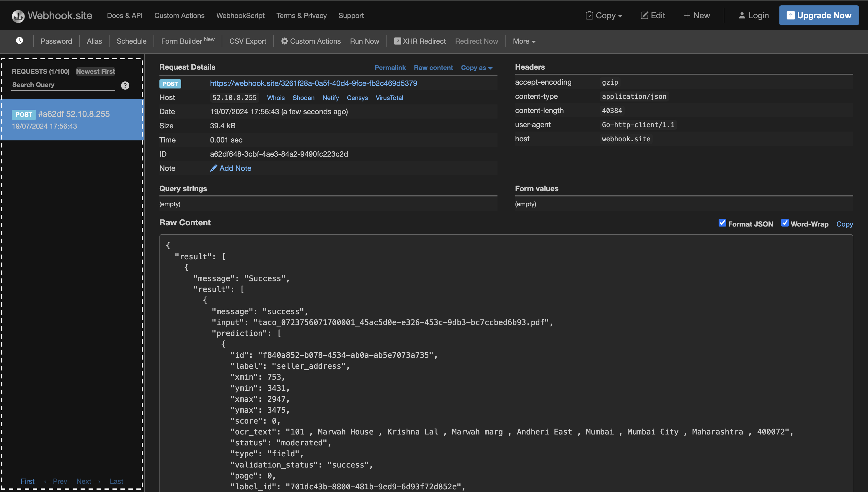Click CSV Export
This screenshot has width=868, height=492.
click(248, 41)
